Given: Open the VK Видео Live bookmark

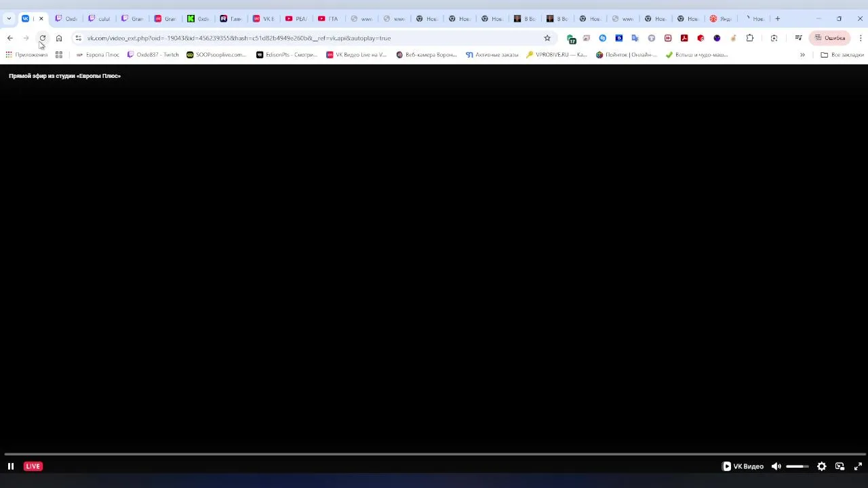Looking at the screenshot, I should coord(357,55).
